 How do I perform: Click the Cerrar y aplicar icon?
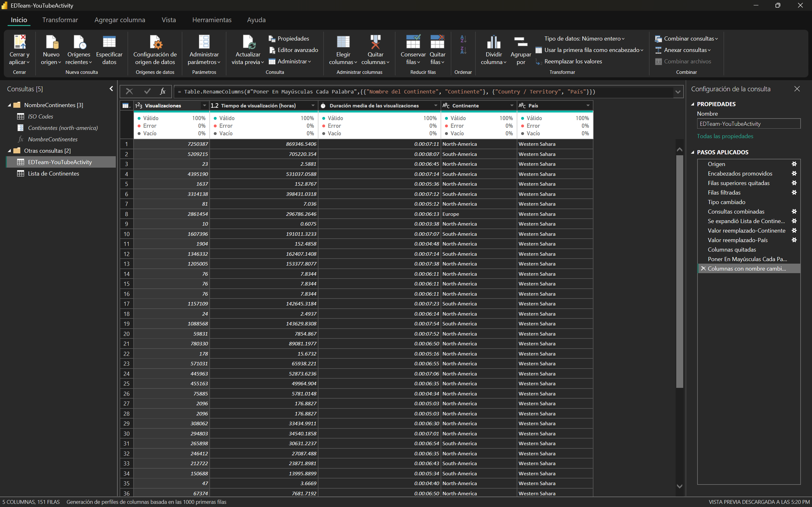click(19, 42)
